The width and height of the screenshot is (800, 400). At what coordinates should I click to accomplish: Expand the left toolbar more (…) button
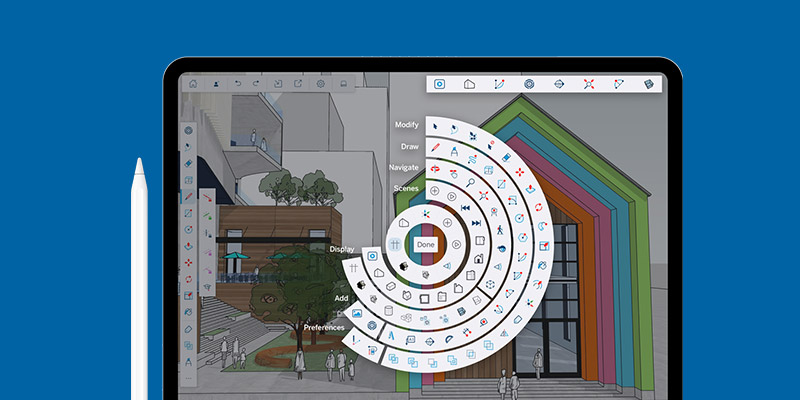[188, 378]
